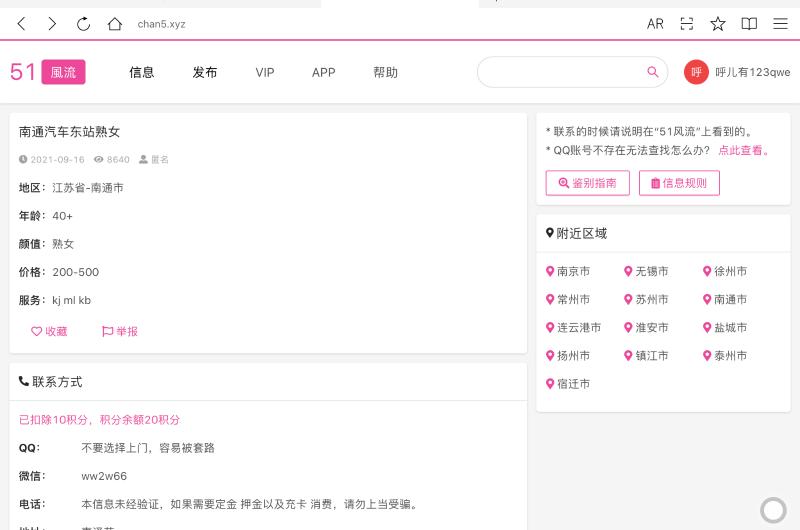Open the 信息 nav menu item
Screen dimensions: 800x530
click(142, 72)
